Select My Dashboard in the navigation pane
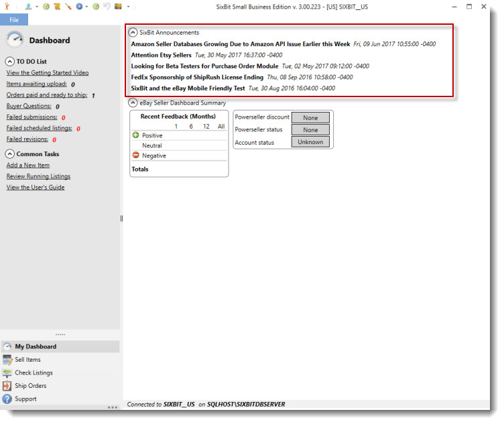 click(60, 346)
